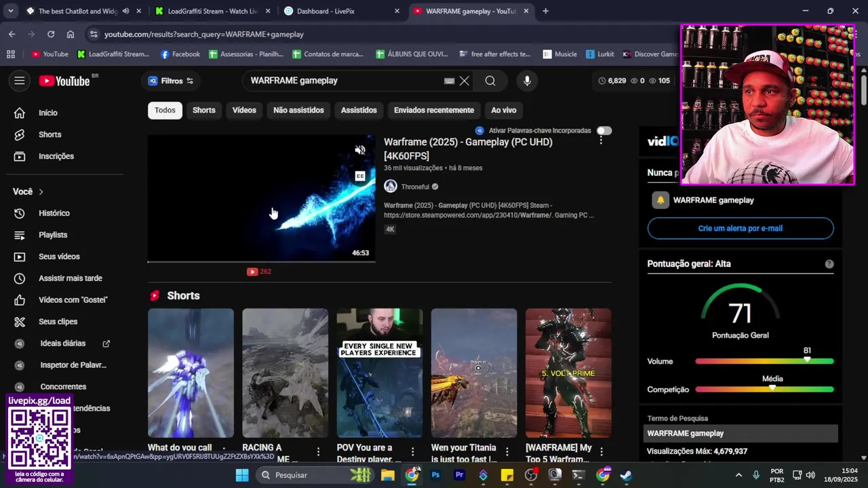Click the Windows Start button
Screen dimensions: 868x488
(x=242, y=475)
